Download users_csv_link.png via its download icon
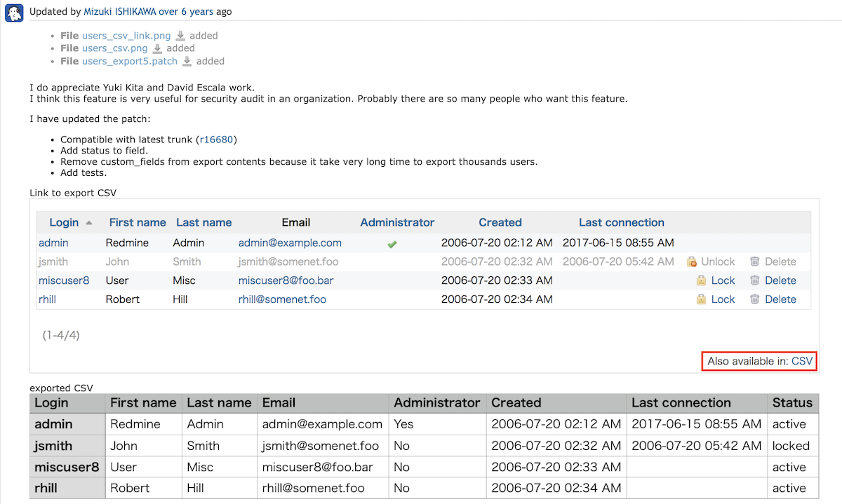 pyautogui.click(x=180, y=36)
